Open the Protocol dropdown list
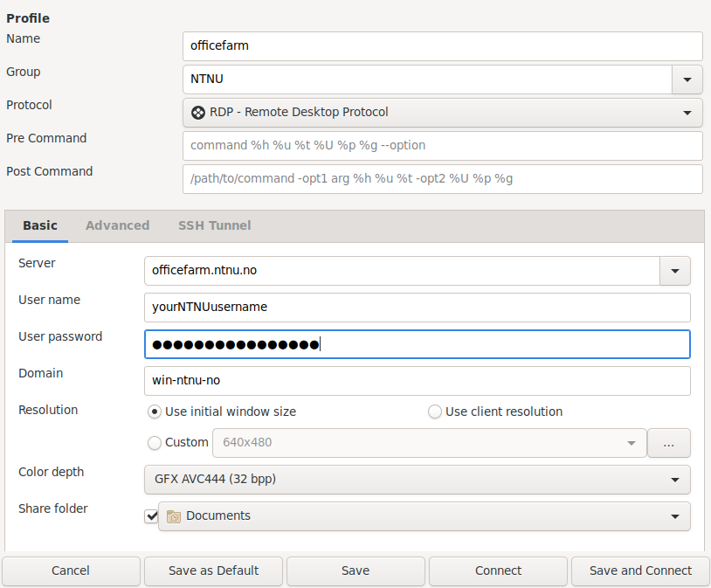Viewport: 711px width, 588px height. 443,113
